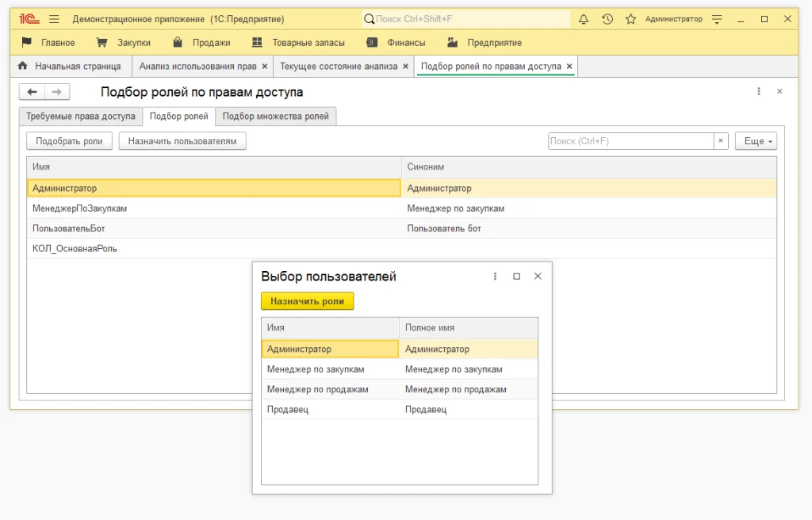Image resolution: width=812 pixels, height=520 pixels.
Task: Click Имя column header in users dialog
Action: pyautogui.click(x=330, y=328)
